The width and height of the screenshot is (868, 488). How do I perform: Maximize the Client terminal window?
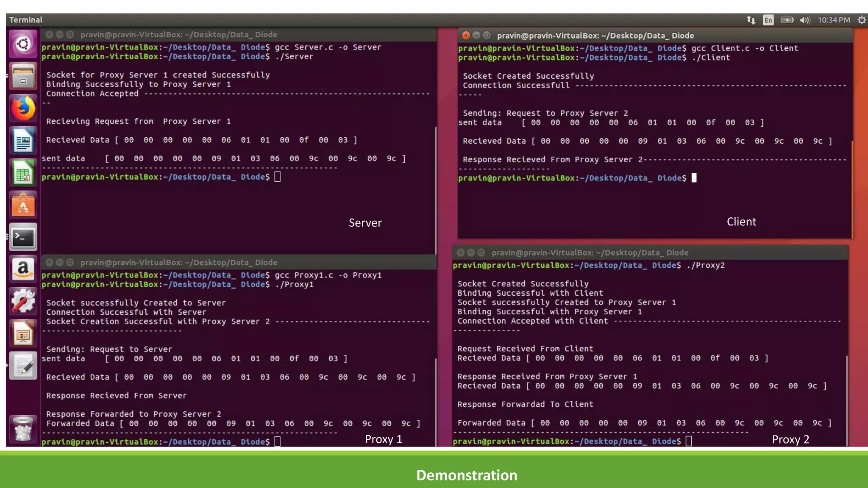pyautogui.click(x=487, y=35)
